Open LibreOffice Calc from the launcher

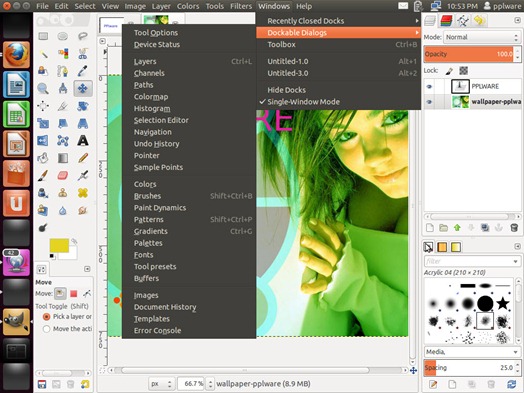16,115
